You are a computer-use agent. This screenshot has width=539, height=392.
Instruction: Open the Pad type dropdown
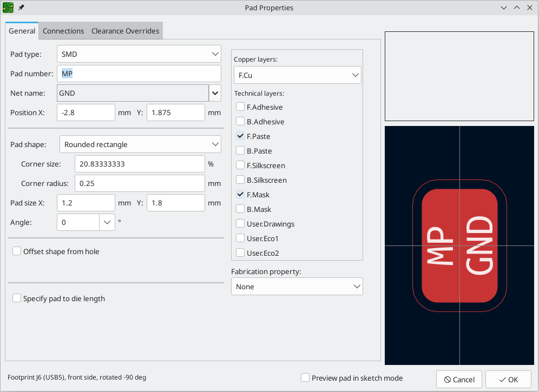coord(139,54)
